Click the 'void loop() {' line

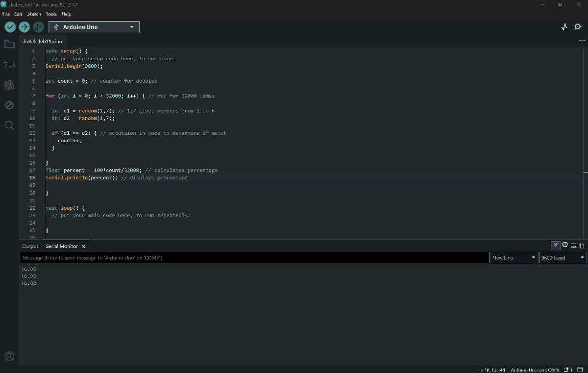click(x=65, y=208)
